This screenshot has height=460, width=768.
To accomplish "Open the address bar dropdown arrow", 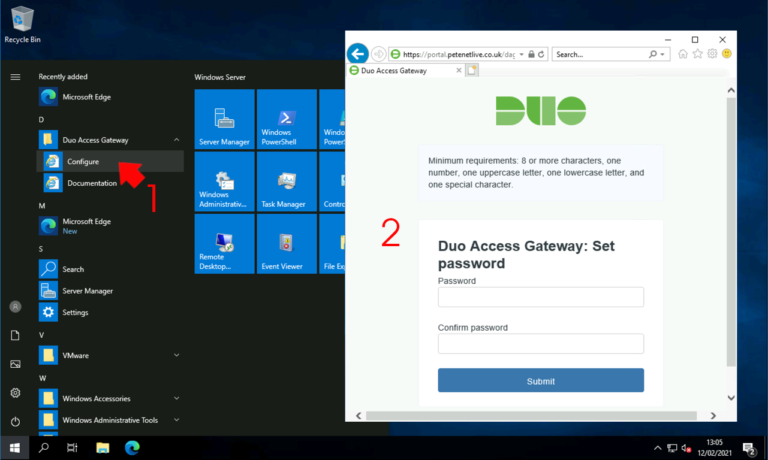I will tap(522, 54).
